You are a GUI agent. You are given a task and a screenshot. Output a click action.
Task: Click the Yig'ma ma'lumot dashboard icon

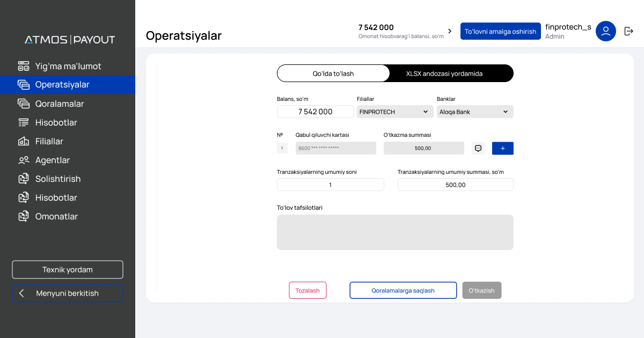pyautogui.click(x=23, y=67)
